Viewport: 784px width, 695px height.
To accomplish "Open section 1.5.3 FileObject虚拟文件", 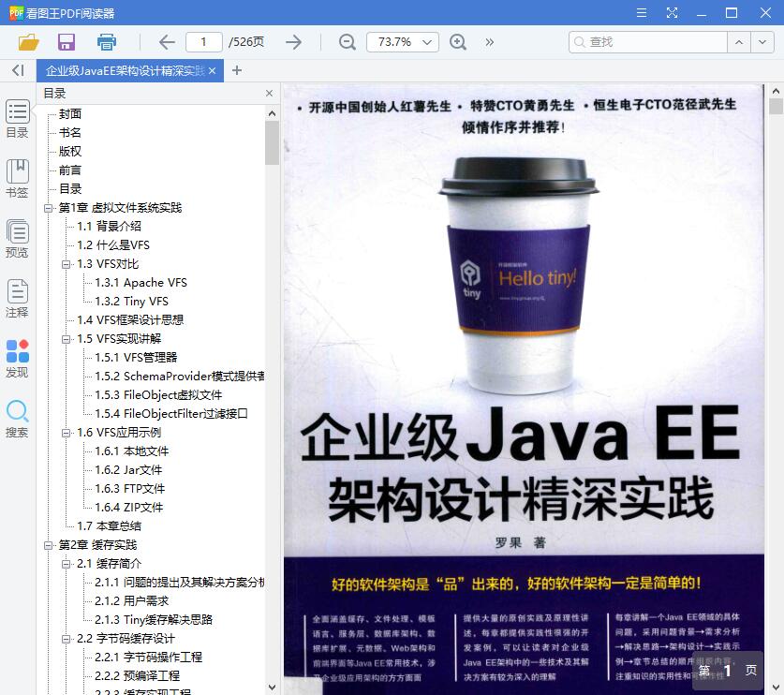I will point(158,395).
